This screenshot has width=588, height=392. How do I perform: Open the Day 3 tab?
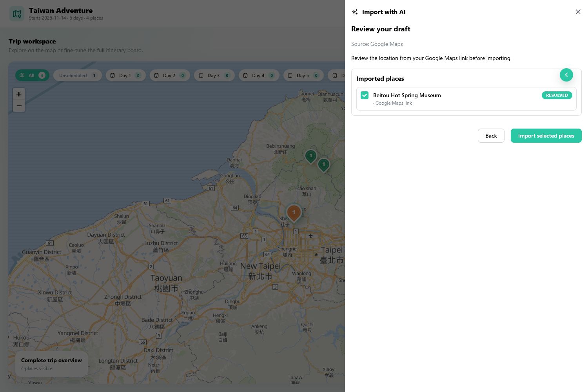[214, 75]
